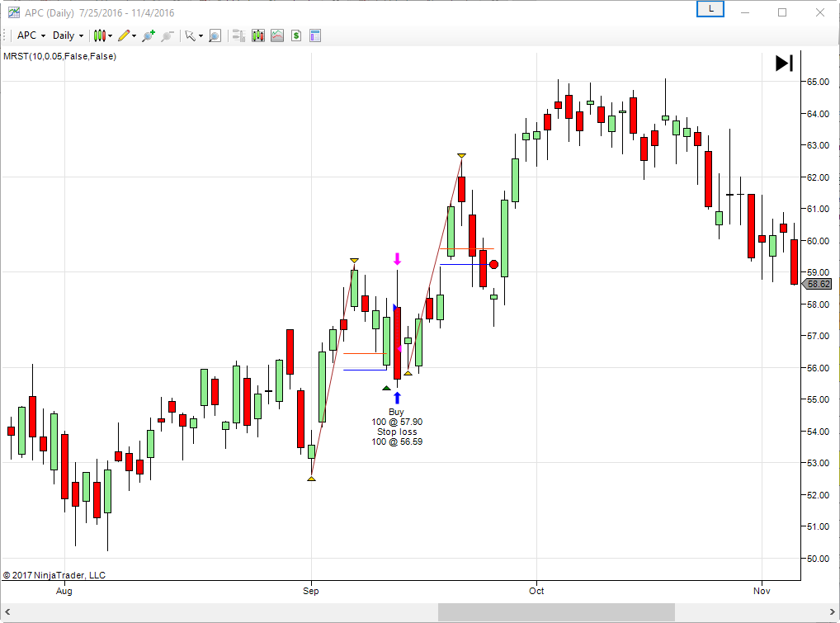Click the dollar-sign trade display icon

pyautogui.click(x=295, y=35)
